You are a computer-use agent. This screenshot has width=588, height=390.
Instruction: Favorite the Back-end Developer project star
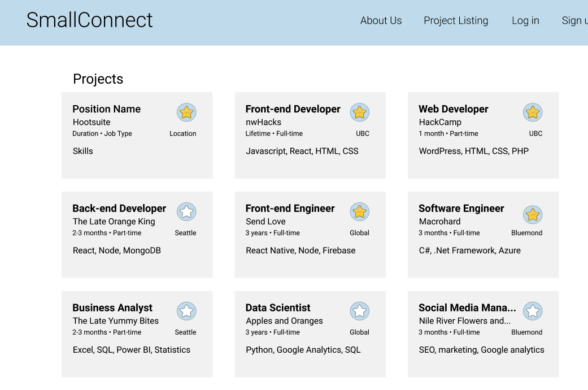(186, 212)
